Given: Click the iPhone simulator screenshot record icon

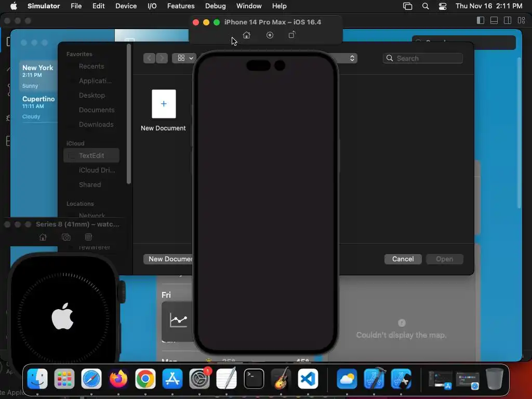Looking at the screenshot, I should click(x=270, y=35).
